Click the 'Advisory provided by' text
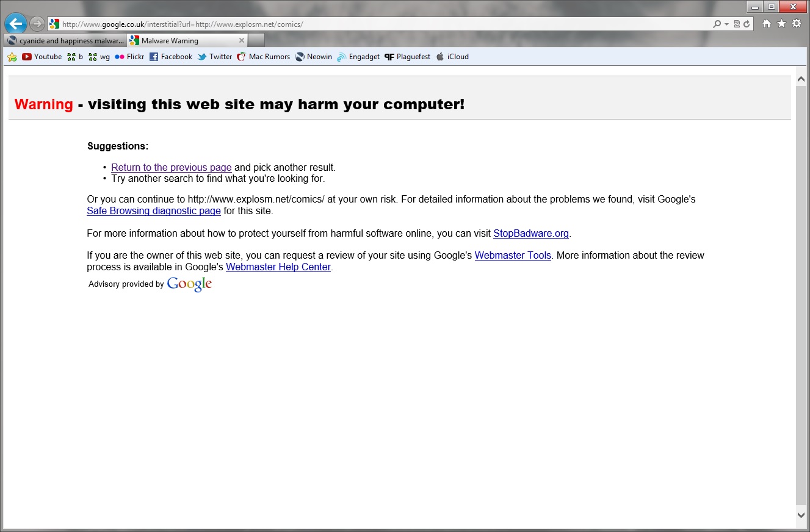This screenshot has width=810, height=532. tap(126, 284)
